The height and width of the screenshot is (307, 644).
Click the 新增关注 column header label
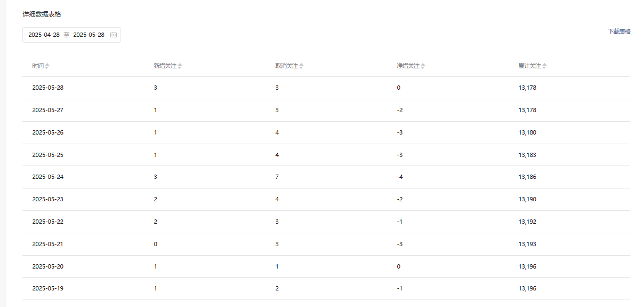165,66
